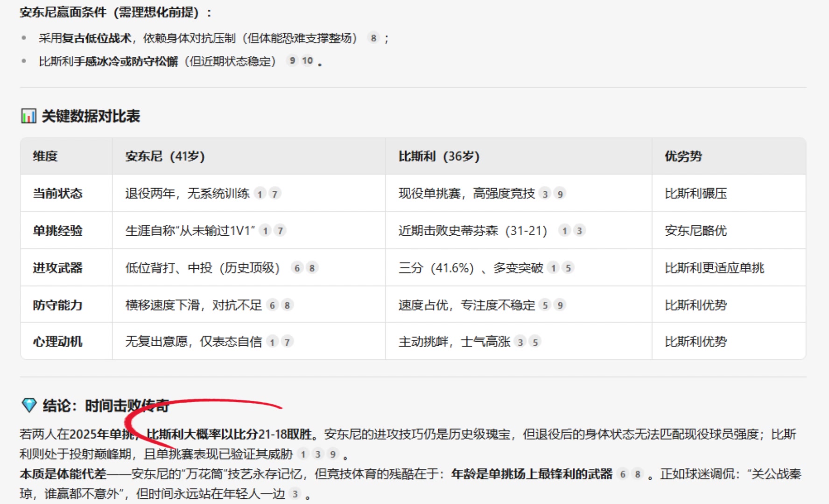Open citation 10 in the 防守松懈 bullet
Image resolution: width=829 pixels, height=504 pixels.
pyautogui.click(x=306, y=61)
